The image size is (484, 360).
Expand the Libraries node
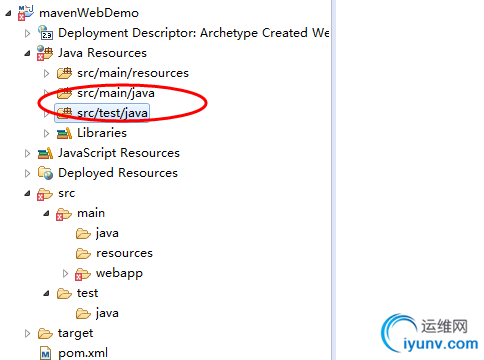pyautogui.click(x=46, y=133)
